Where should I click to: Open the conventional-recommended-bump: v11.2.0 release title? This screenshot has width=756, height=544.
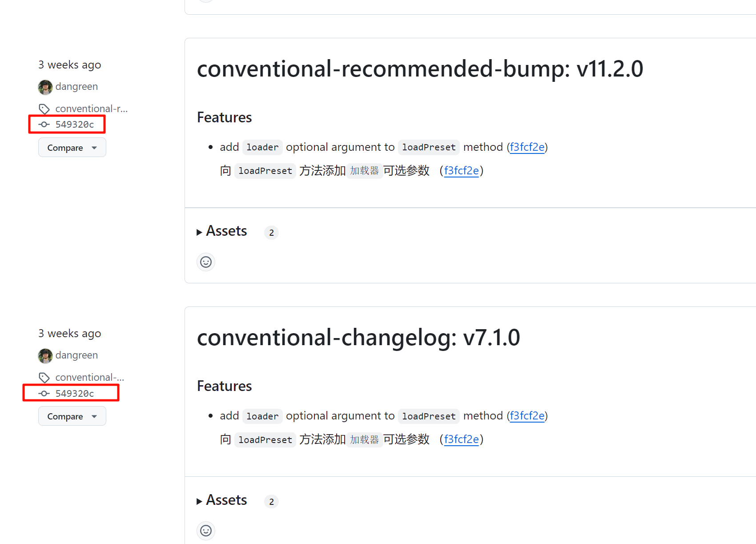tap(420, 69)
